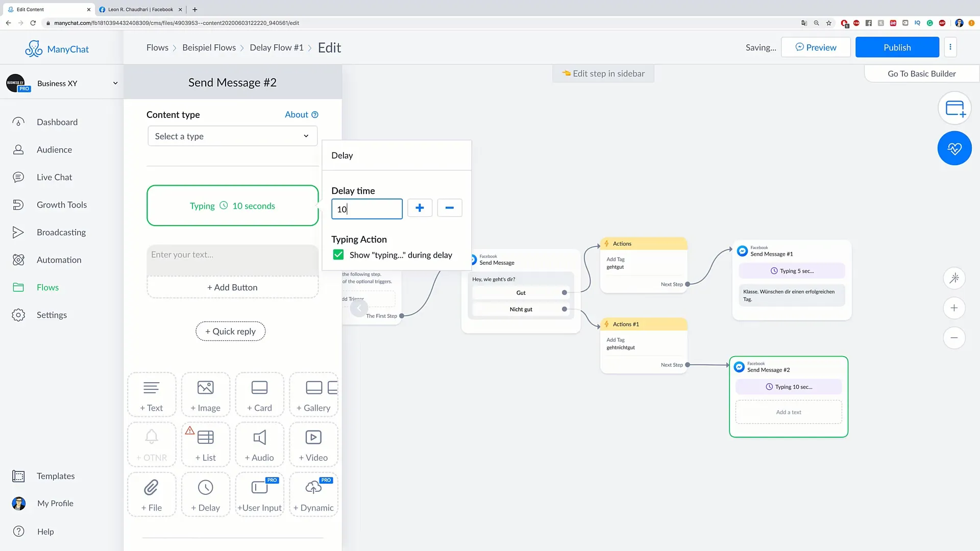Select the Content type dropdown
Screen dimensions: 980x551
point(232,136)
